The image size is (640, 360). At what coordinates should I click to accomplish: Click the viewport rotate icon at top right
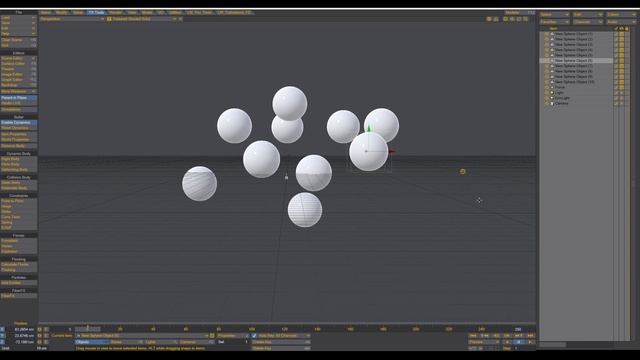point(512,19)
